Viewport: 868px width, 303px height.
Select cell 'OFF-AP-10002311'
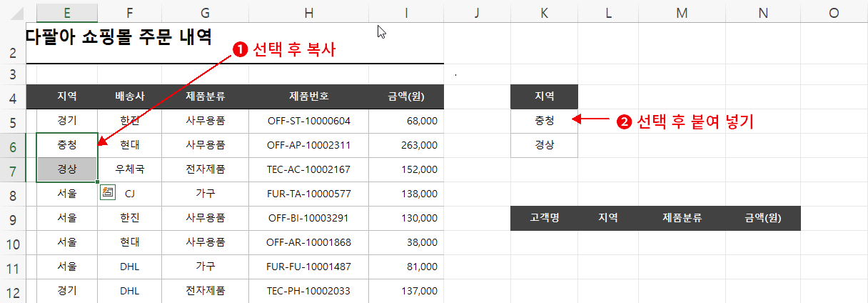(x=308, y=145)
